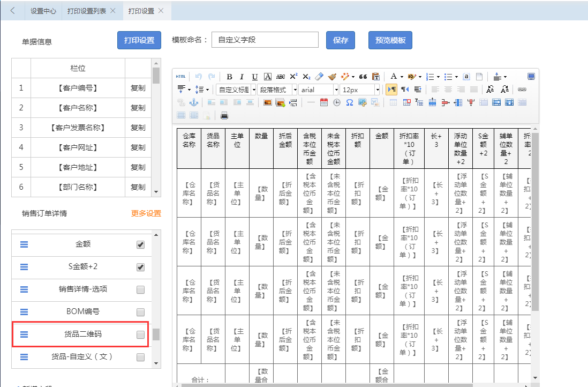This screenshot has height=387, width=588.
Task: Insert a horizontal line
Action: 311,102
